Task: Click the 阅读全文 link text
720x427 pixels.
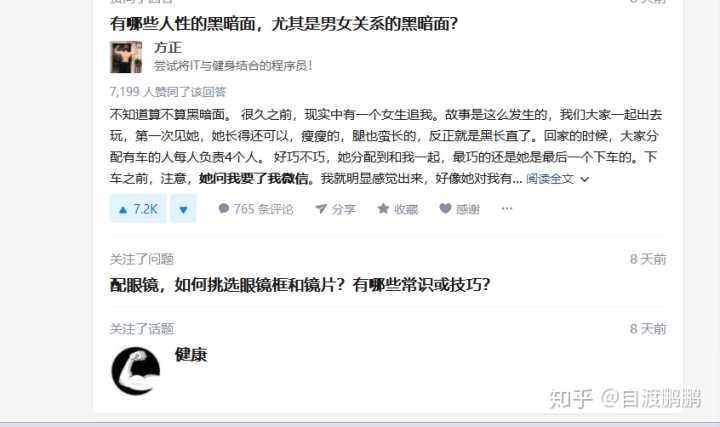Action: (x=550, y=179)
